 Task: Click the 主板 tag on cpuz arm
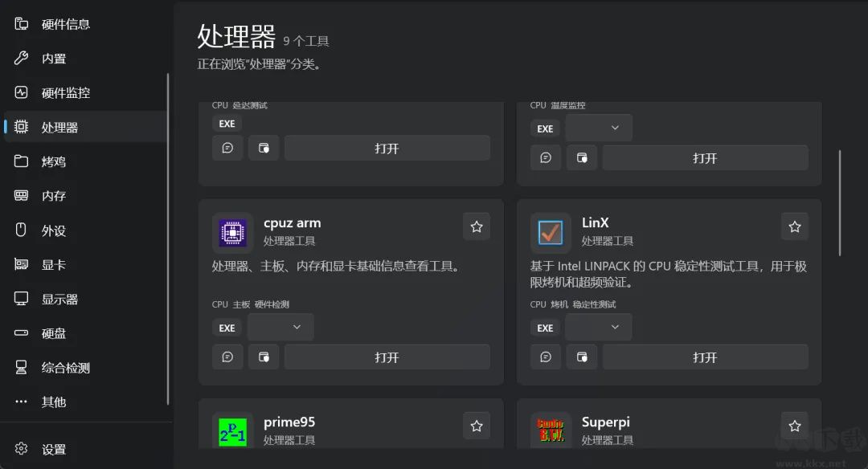(241, 304)
